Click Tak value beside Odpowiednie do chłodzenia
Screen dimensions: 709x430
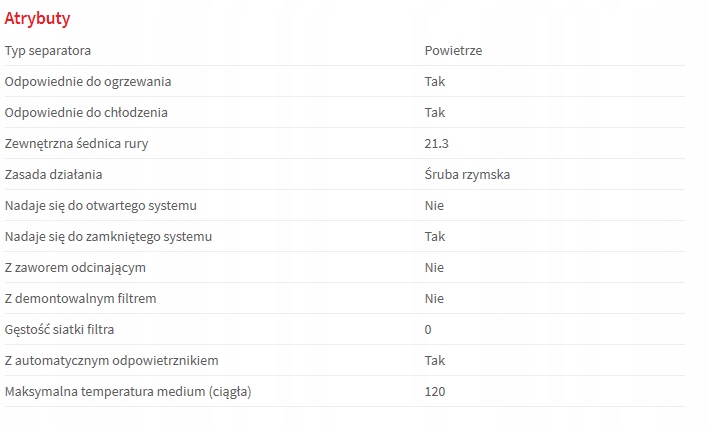tap(434, 112)
